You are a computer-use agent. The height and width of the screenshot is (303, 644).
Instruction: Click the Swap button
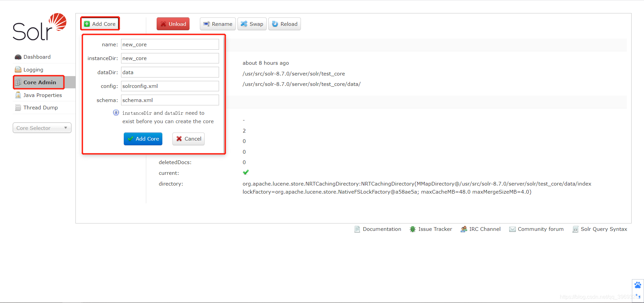click(252, 24)
